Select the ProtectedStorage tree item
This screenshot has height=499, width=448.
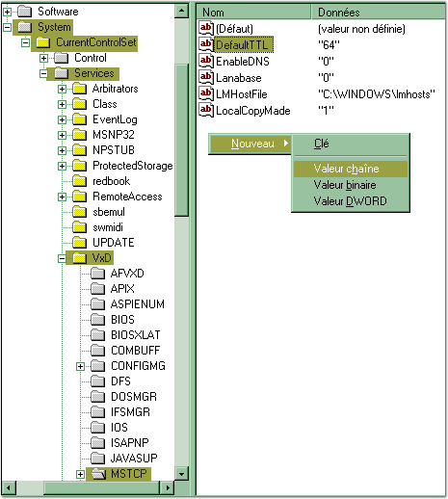(x=133, y=166)
